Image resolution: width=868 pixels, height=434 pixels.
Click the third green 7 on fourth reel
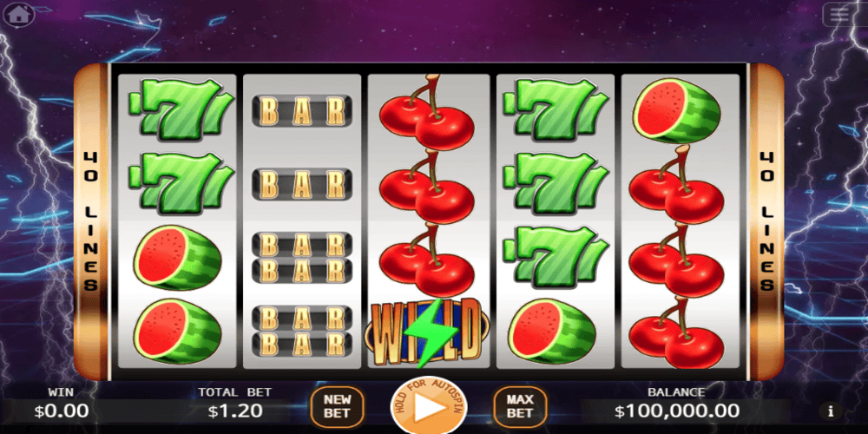(556, 256)
